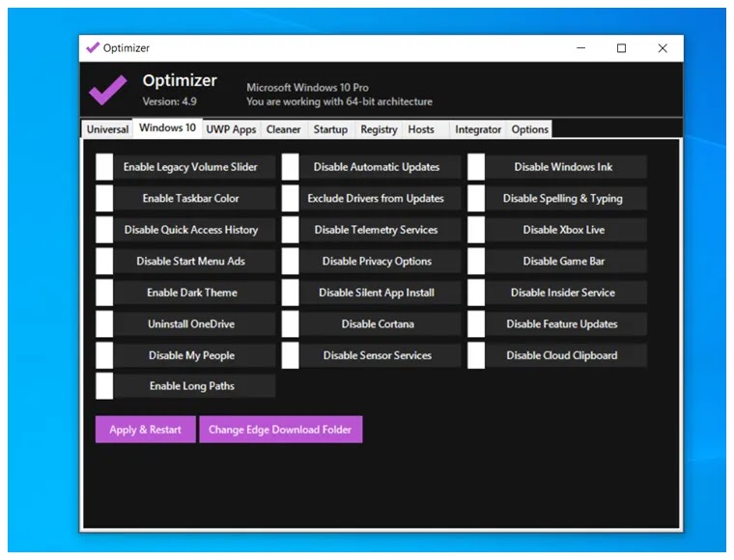Switch to the Universal tab
This screenshot has width=734, height=560.
tap(107, 129)
